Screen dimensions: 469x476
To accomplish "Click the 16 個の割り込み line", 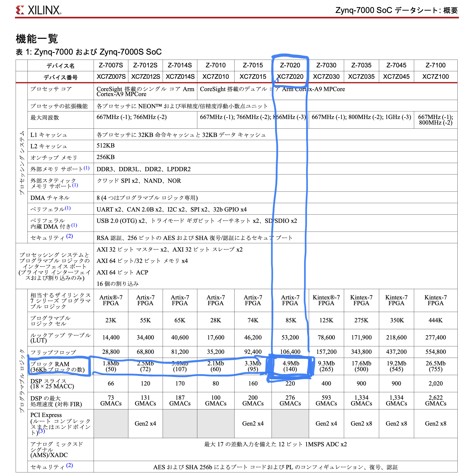I will click(x=117, y=284).
